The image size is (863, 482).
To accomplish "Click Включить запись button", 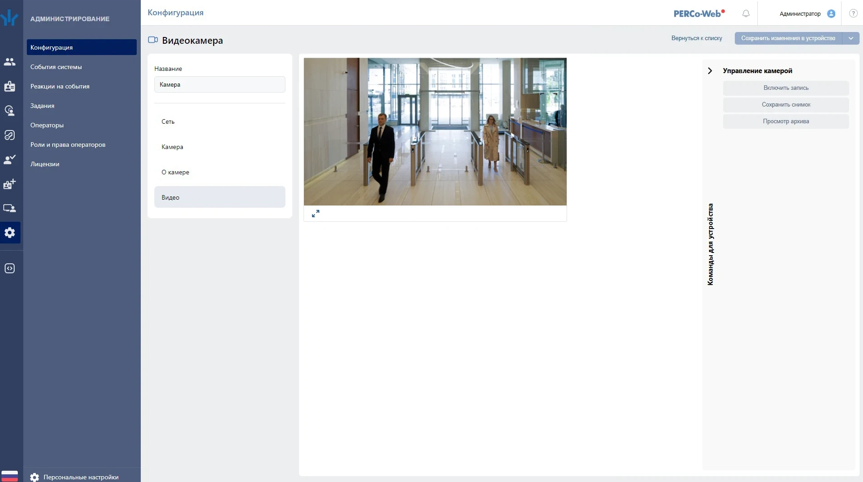I will coord(785,88).
